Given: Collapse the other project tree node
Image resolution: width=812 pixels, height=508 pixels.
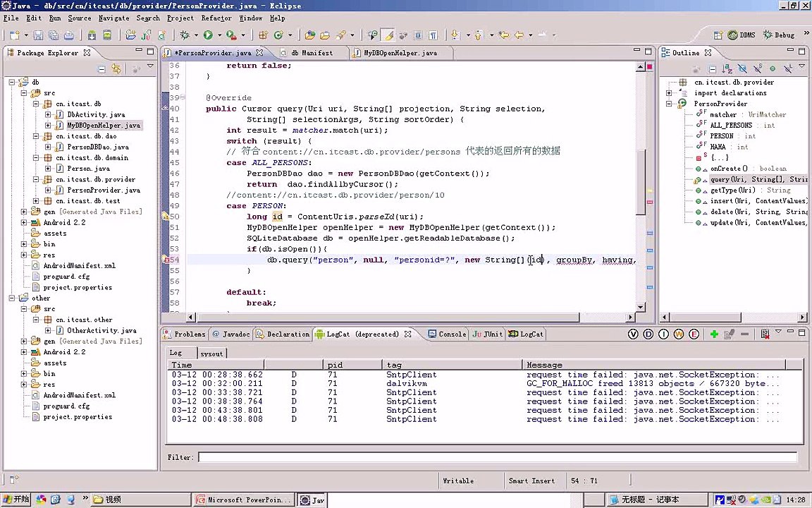Looking at the screenshot, I should pos(12,298).
